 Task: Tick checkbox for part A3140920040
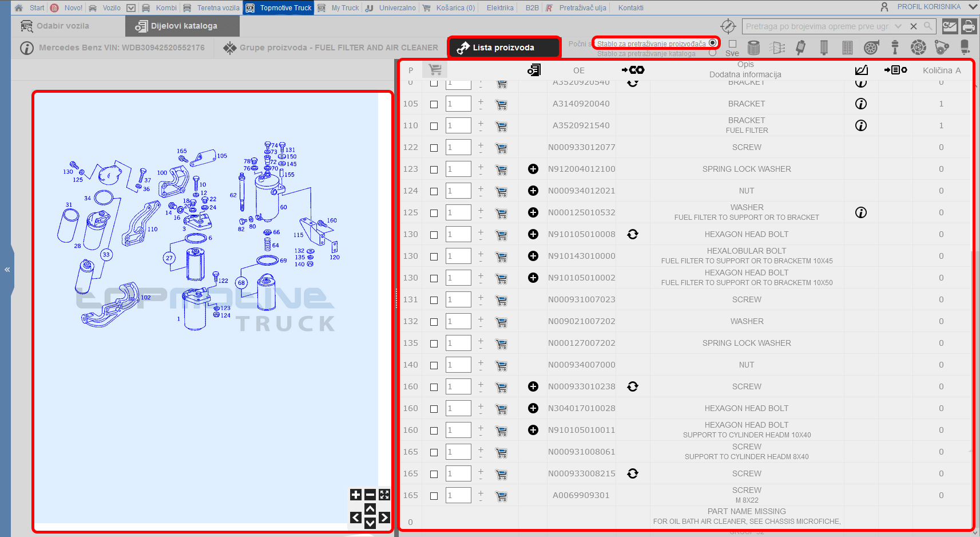pos(434,104)
